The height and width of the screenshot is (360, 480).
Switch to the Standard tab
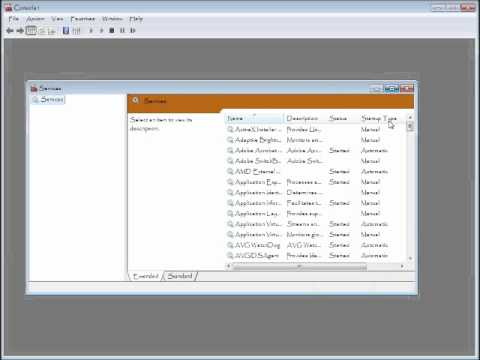(x=180, y=276)
